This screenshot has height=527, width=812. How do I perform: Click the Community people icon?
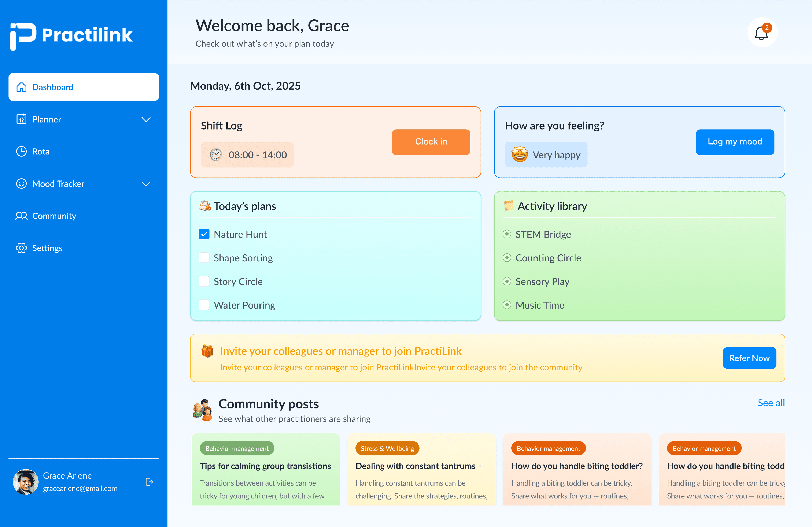pyautogui.click(x=22, y=216)
